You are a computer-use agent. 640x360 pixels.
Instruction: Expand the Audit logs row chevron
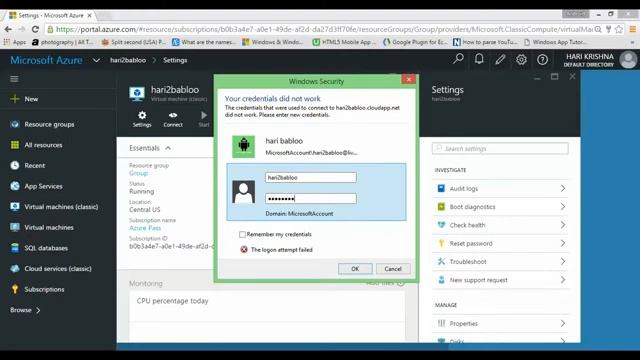coord(563,189)
